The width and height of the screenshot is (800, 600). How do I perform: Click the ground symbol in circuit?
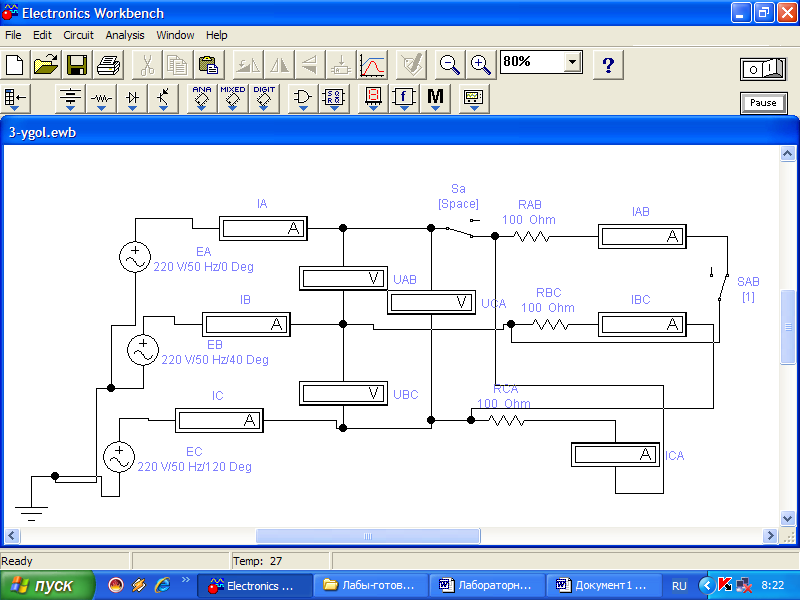click(31, 513)
